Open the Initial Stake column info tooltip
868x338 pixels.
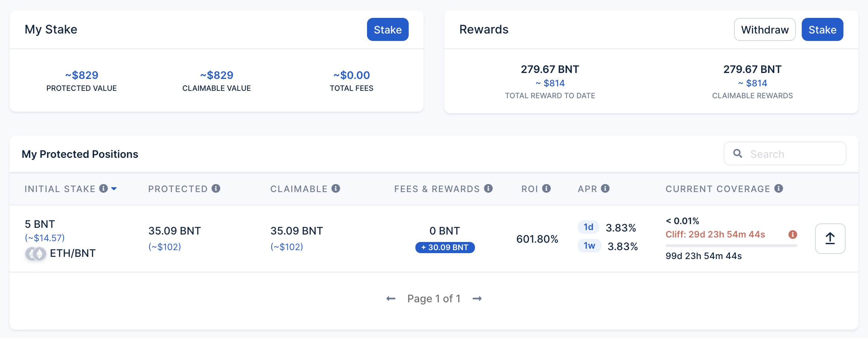(x=104, y=188)
